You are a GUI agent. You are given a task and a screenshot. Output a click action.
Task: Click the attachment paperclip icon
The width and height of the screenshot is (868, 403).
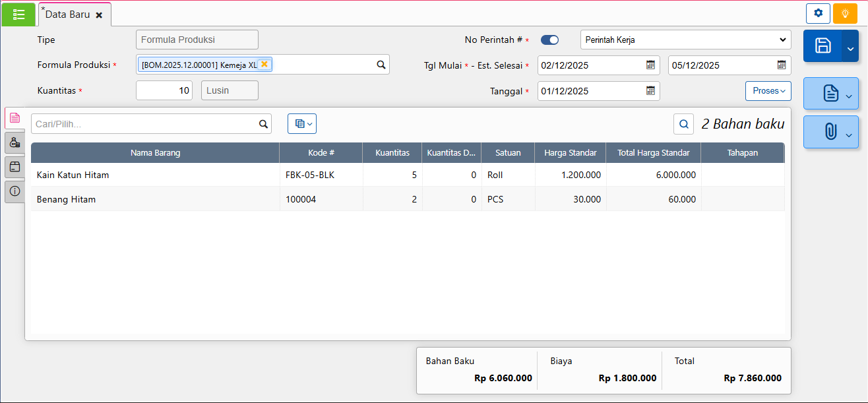pyautogui.click(x=830, y=133)
